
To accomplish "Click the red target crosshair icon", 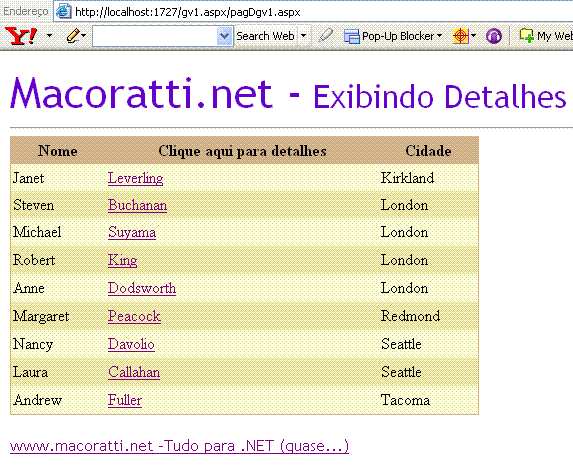I will (x=460, y=36).
